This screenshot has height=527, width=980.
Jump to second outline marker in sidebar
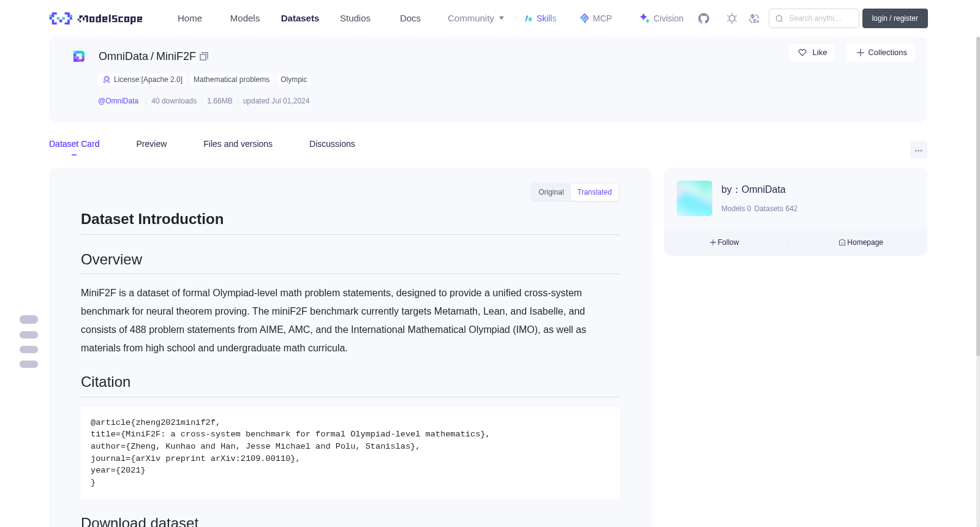[29, 335]
